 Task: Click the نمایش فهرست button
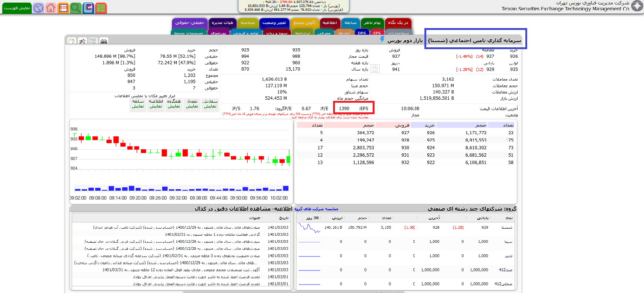click(17, 8)
